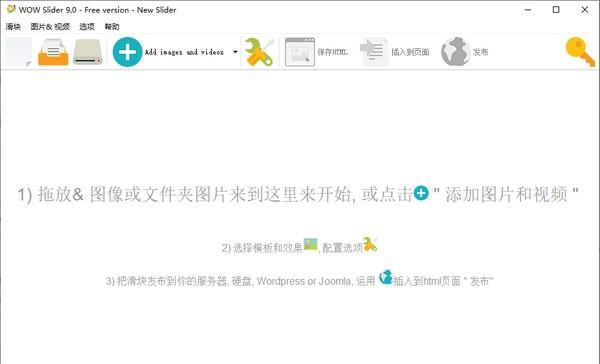Minimize the WOW Slider window
Viewport: 600px width, 364px height.
[528, 10]
